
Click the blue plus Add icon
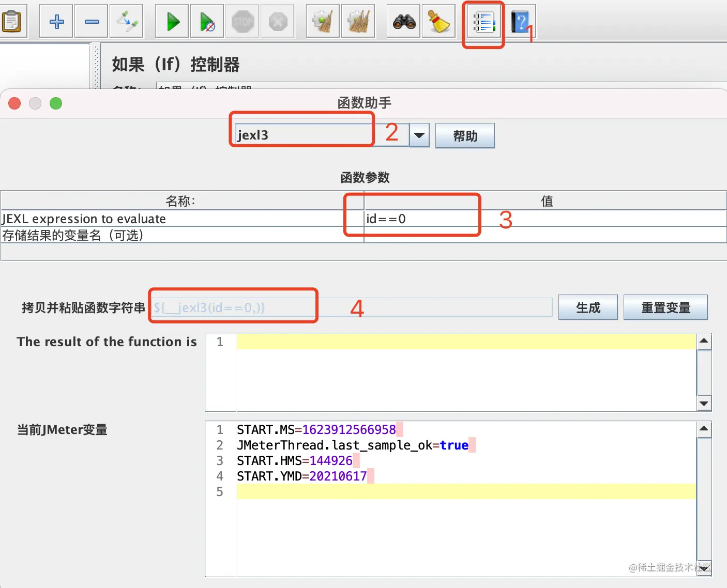56,21
